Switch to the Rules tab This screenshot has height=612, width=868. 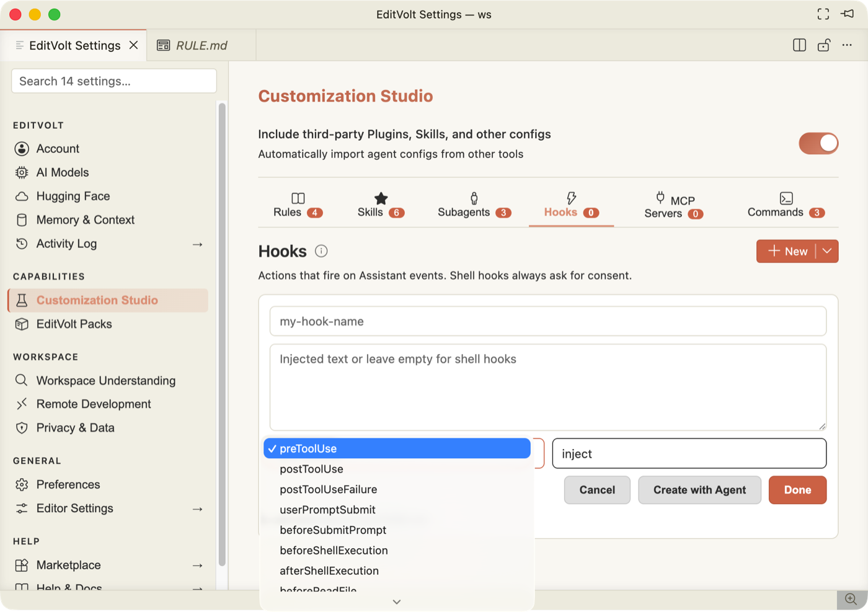[298, 205]
